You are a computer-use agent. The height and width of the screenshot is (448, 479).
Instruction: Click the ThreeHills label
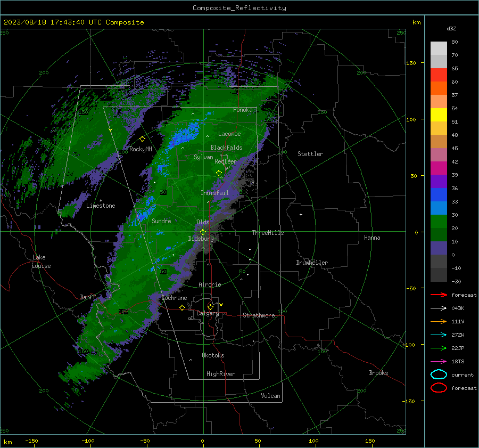(268, 233)
